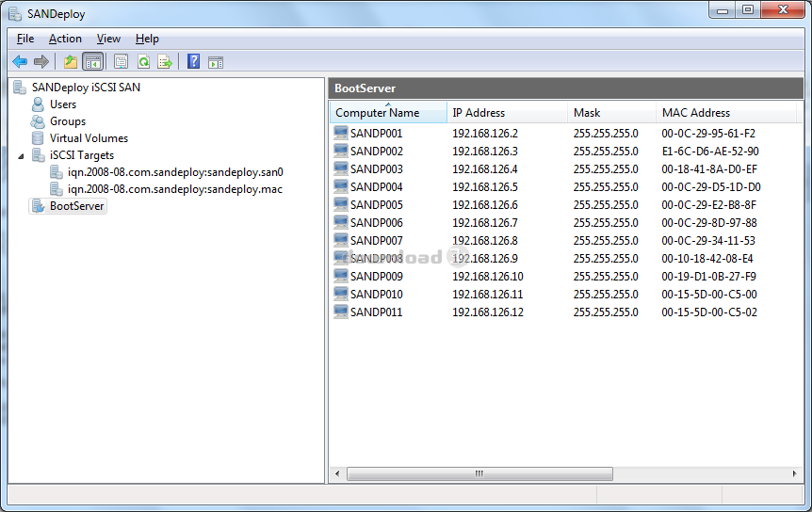This screenshot has height=512, width=812.
Task: Select the SANDeploy iSCSI SAN root node
Action: pos(86,88)
